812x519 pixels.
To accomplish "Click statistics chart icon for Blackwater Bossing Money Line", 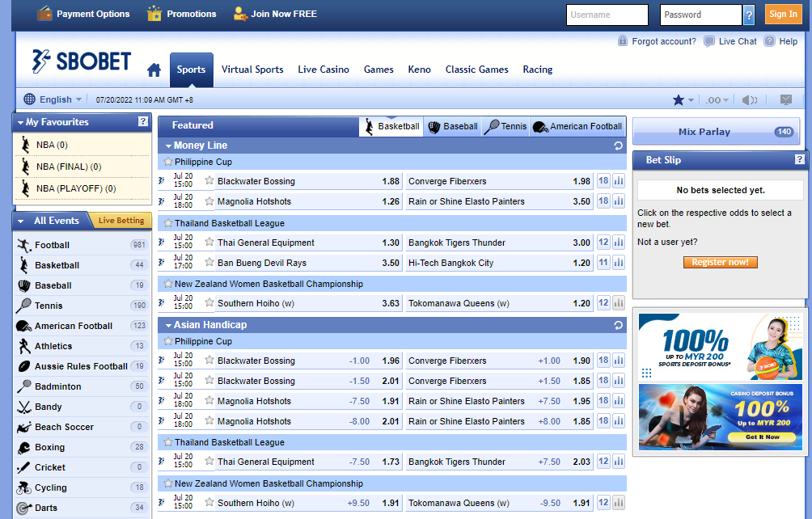I will [x=619, y=181].
